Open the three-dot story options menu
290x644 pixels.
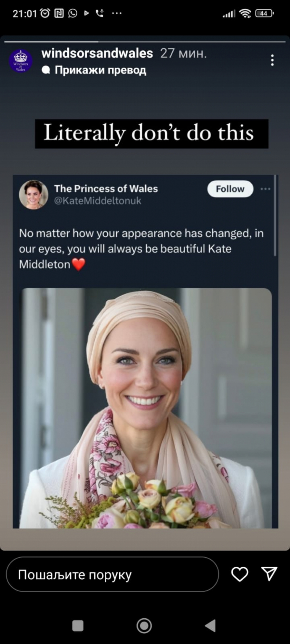pyautogui.click(x=272, y=60)
